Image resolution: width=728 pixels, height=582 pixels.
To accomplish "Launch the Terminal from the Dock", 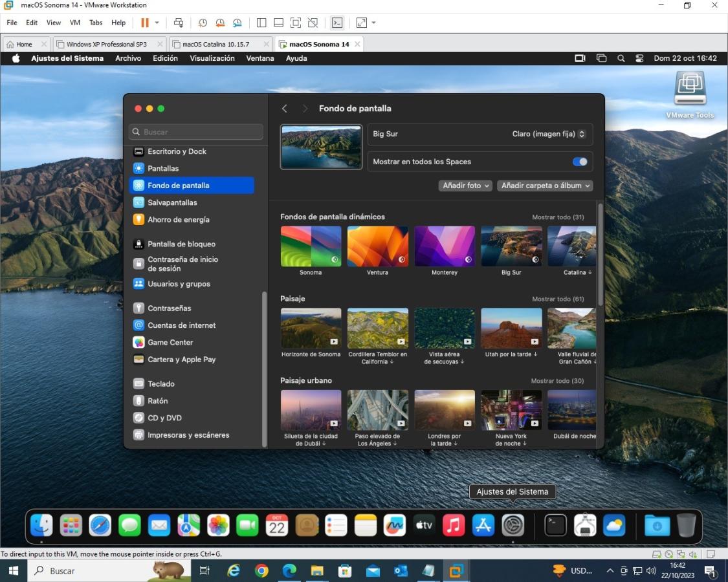I will click(555, 525).
